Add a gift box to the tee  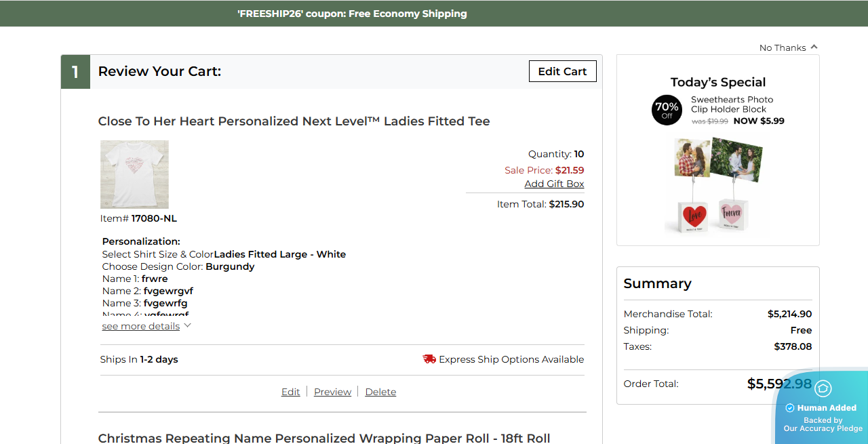(554, 184)
